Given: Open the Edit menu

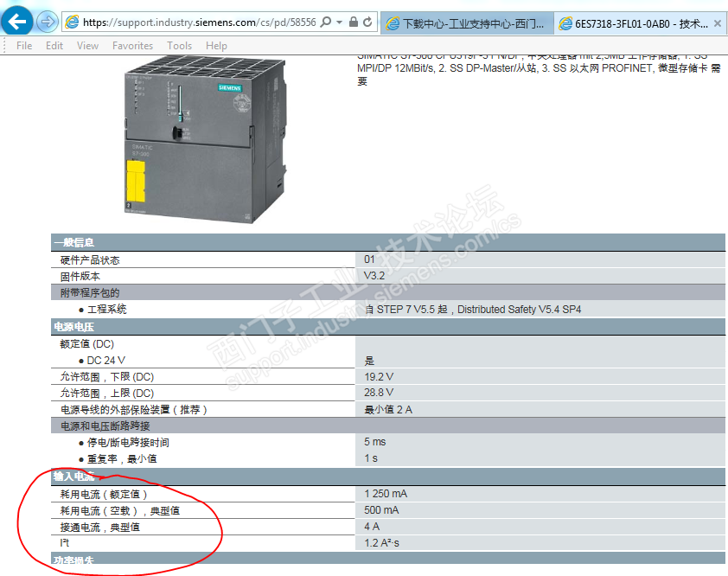Looking at the screenshot, I should [54, 46].
